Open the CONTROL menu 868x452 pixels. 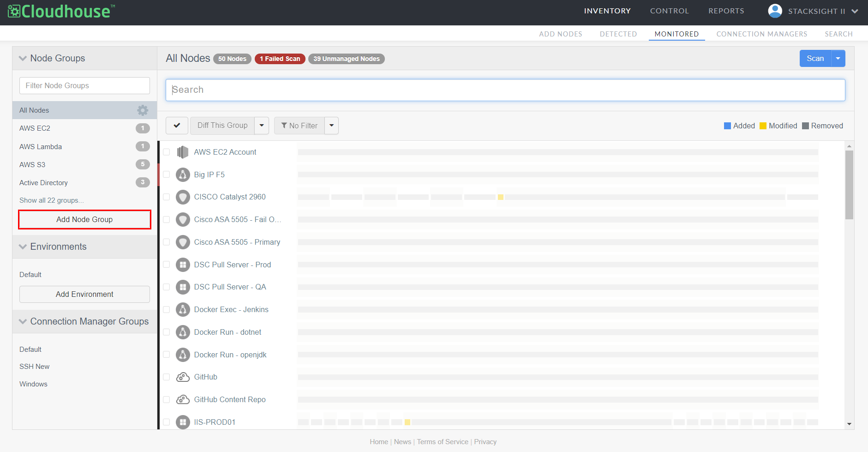[669, 11]
